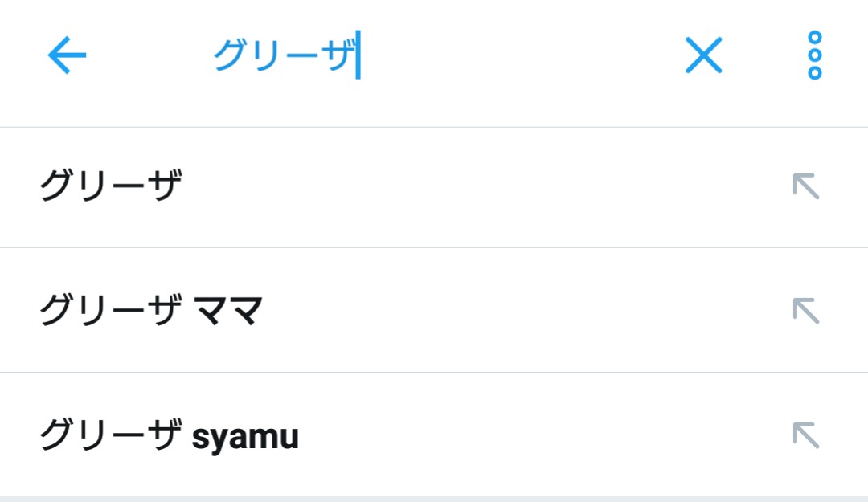Click グリーザ in the third suggestion row
Viewport: 868px width, 502px height.
point(109,435)
